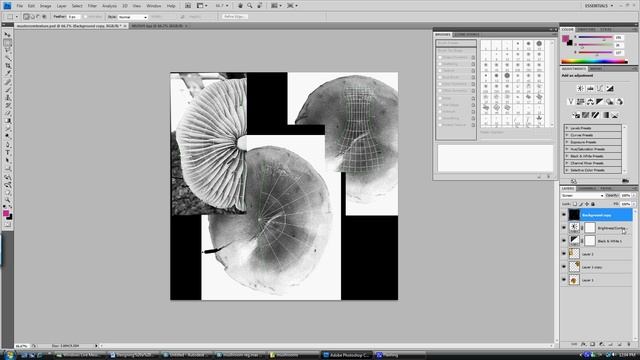This screenshot has height=360, width=640.
Task: Launch Bridge from the application bar
Action: (188, 6)
